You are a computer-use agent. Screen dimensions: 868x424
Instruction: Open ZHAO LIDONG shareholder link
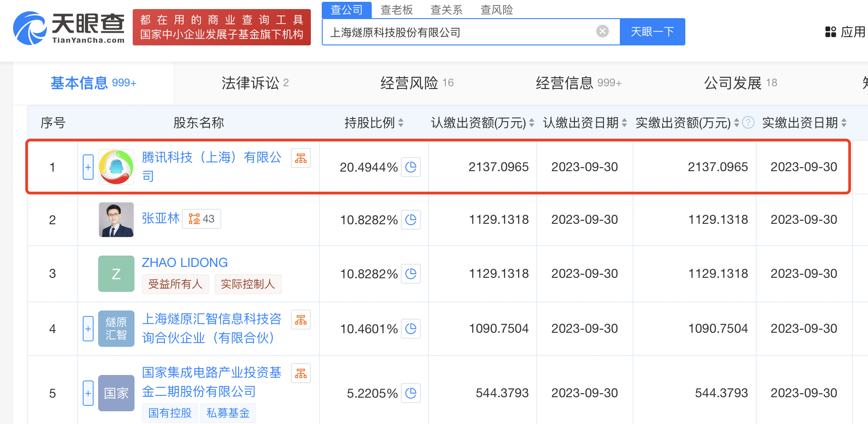(185, 262)
